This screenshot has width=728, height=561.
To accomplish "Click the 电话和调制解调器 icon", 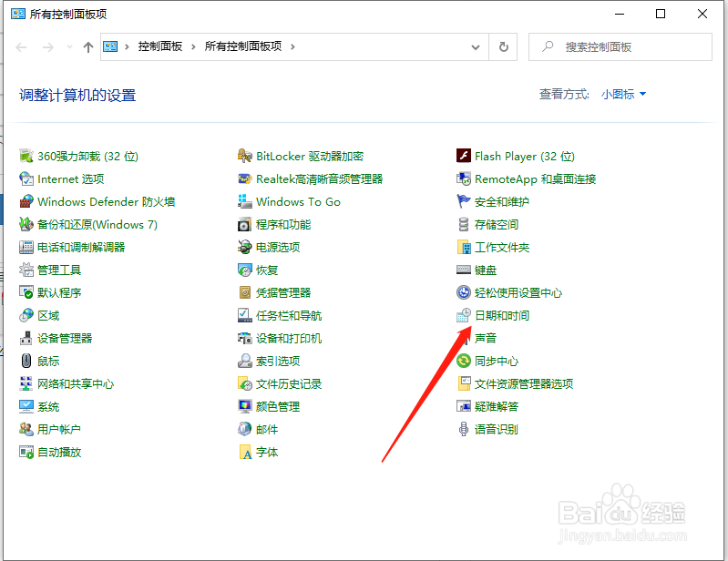I will click(x=26, y=247).
